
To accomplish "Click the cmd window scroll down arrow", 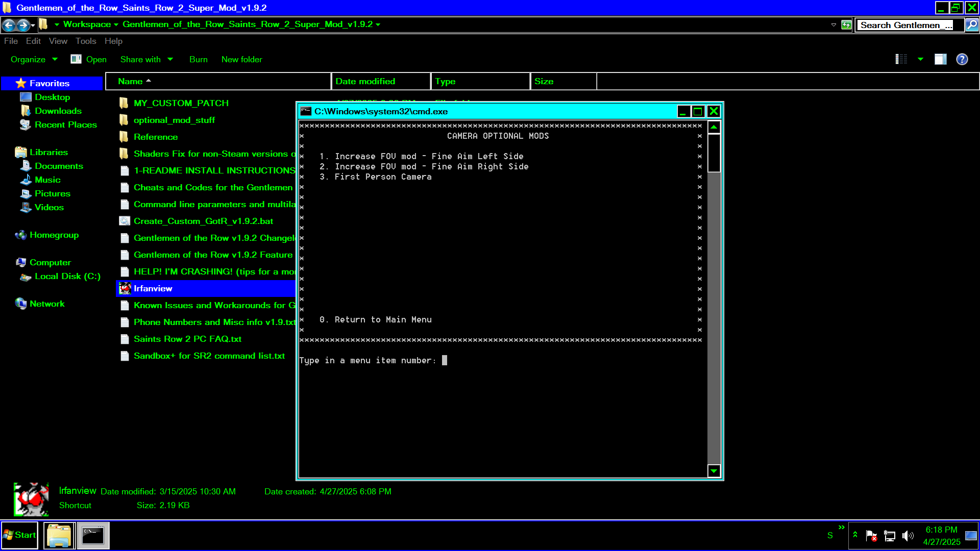I will [x=714, y=471].
